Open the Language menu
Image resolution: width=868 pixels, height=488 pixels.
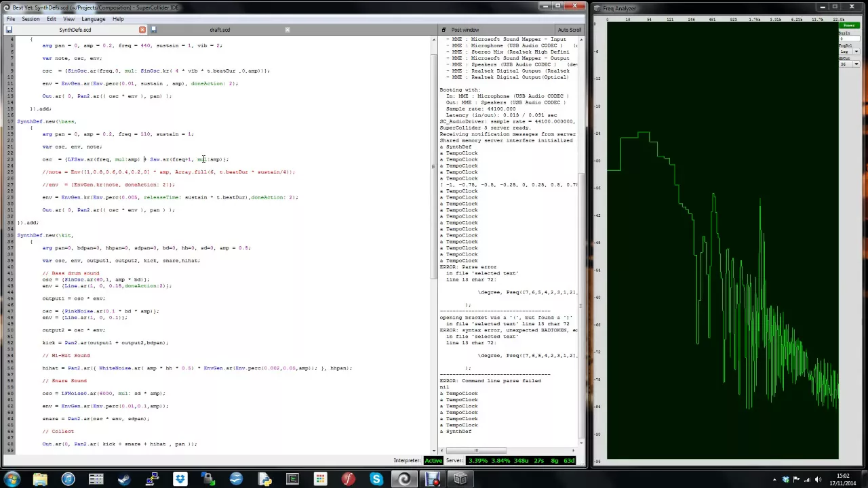tap(94, 19)
